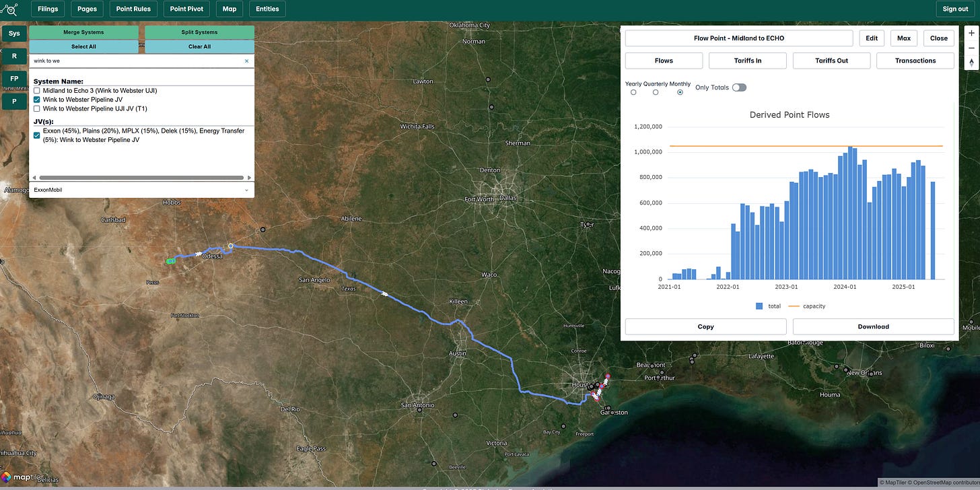Image resolution: width=980 pixels, height=490 pixels.
Task: Clear the 'wink to we' search with X icon
Action: [246, 61]
